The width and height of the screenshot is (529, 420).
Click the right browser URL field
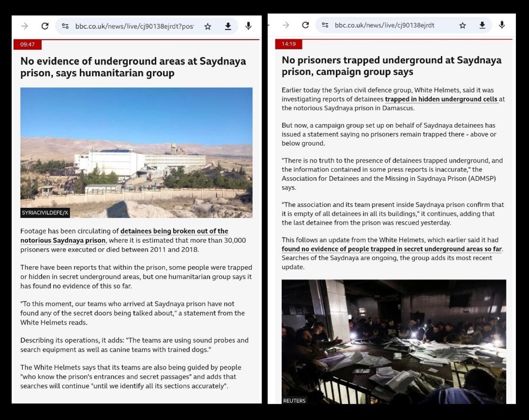(385, 25)
